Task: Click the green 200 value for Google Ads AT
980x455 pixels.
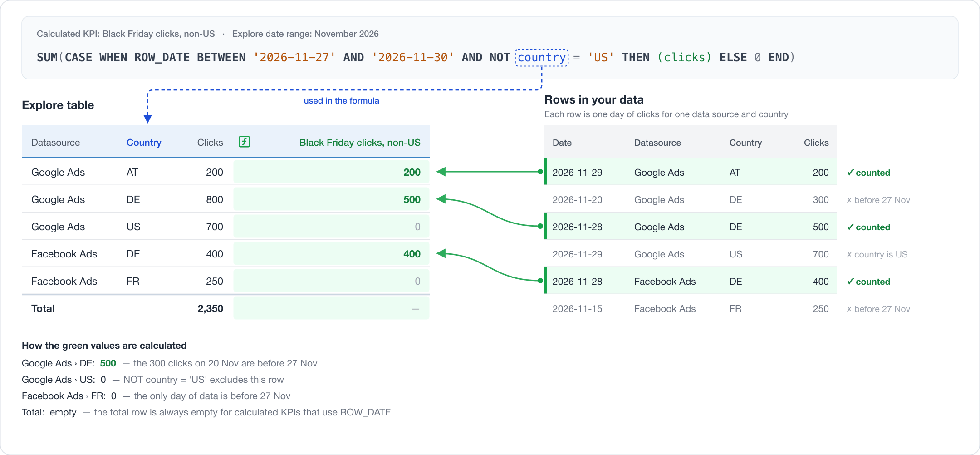Action: [412, 173]
